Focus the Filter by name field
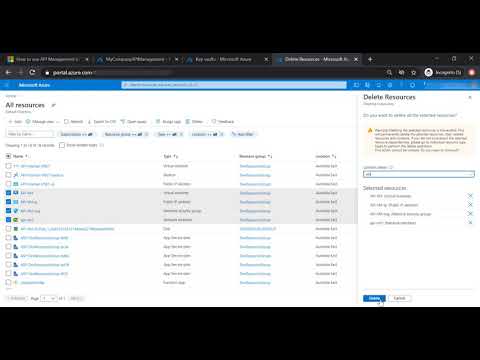480x360 pixels. [30, 134]
